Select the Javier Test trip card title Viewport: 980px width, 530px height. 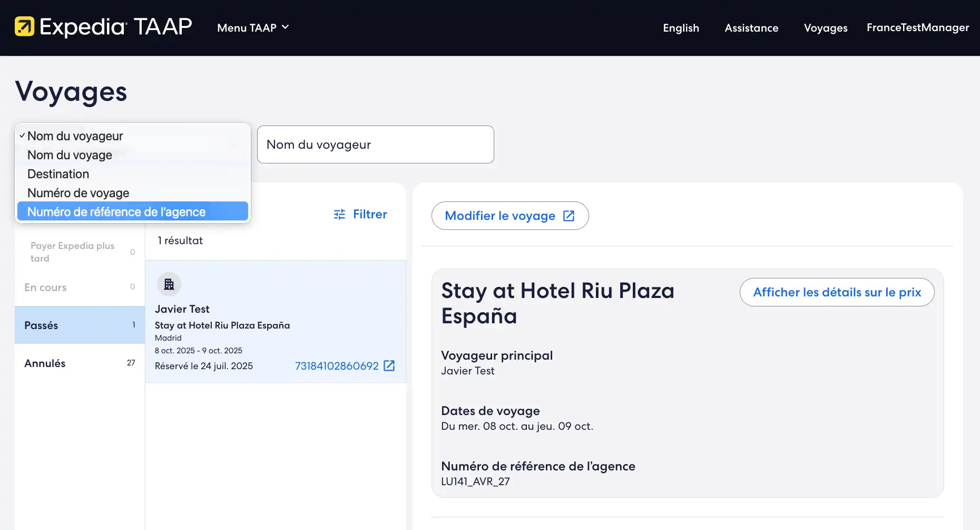tap(182, 309)
